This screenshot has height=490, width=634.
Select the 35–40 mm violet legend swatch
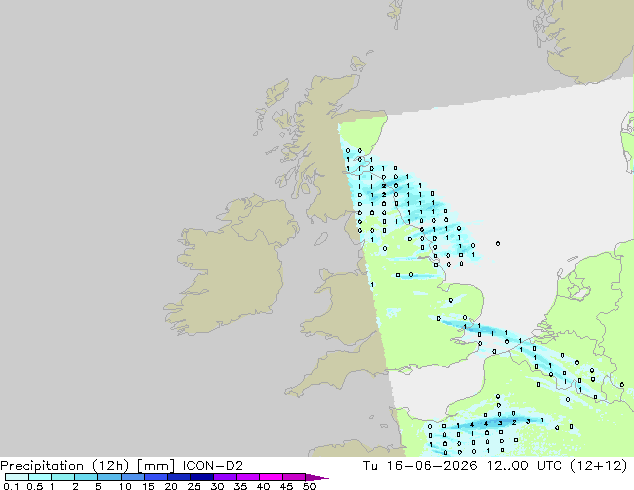(247, 477)
